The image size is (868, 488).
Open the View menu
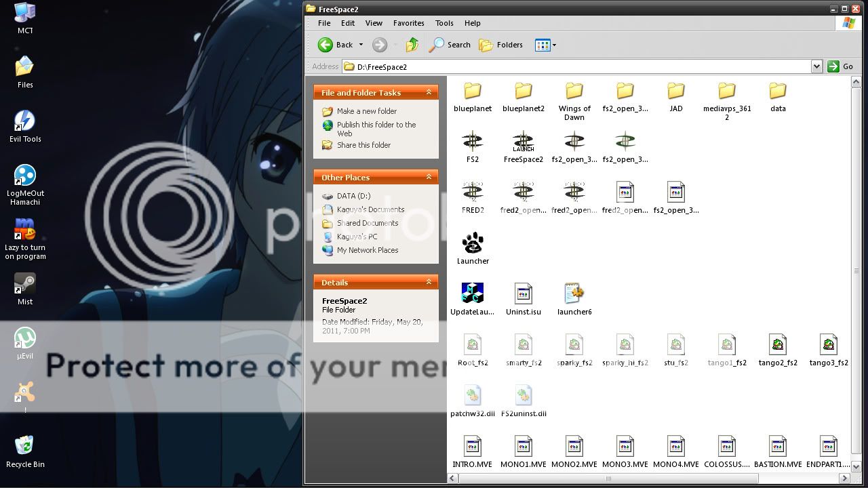pyautogui.click(x=374, y=23)
